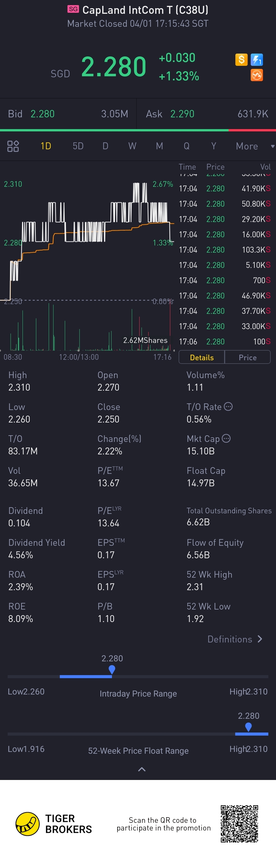Viewport: 276px width, 868px height.
Task: Tap the orange circular icon under the dollar sign
Action: click(257, 75)
